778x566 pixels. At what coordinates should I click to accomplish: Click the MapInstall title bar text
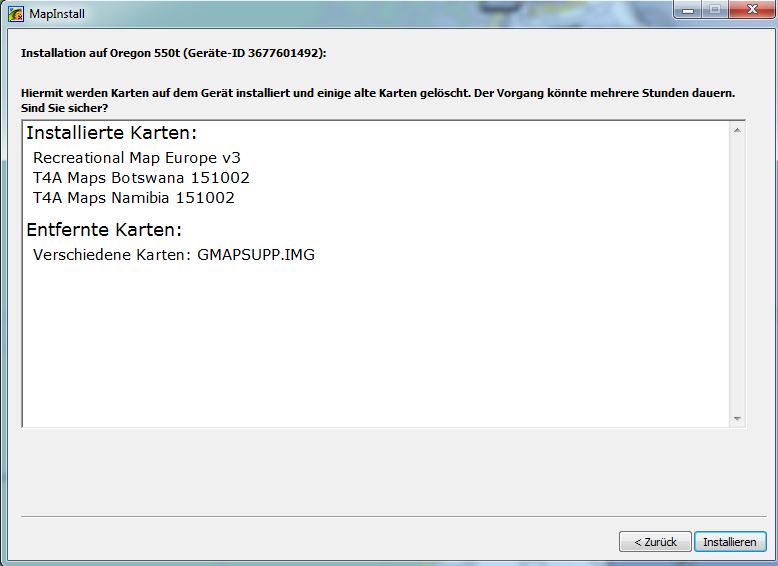coord(57,14)
